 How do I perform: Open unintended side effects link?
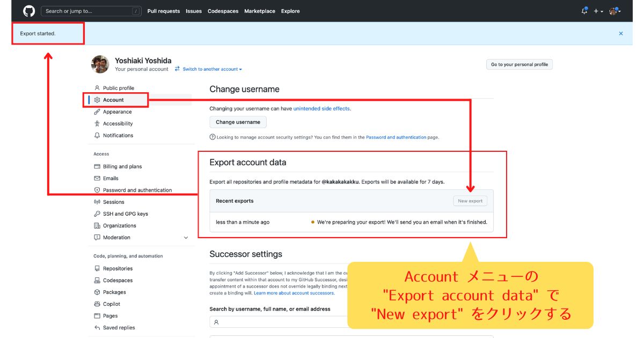(321, 108)
